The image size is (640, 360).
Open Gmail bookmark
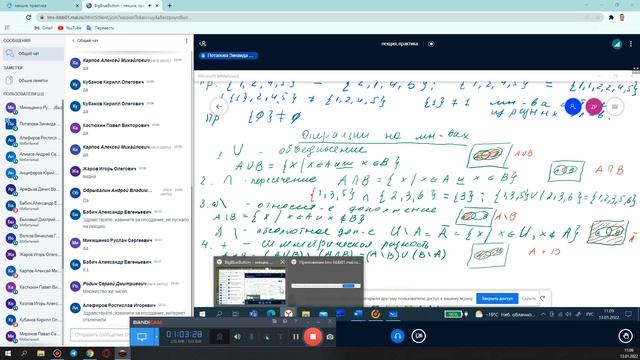click(44, 28)
